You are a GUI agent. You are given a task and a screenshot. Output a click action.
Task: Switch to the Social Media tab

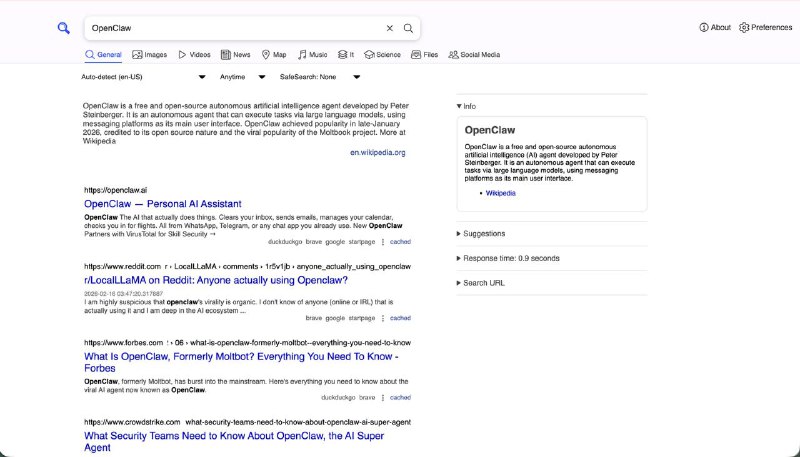tap(474, 55)
